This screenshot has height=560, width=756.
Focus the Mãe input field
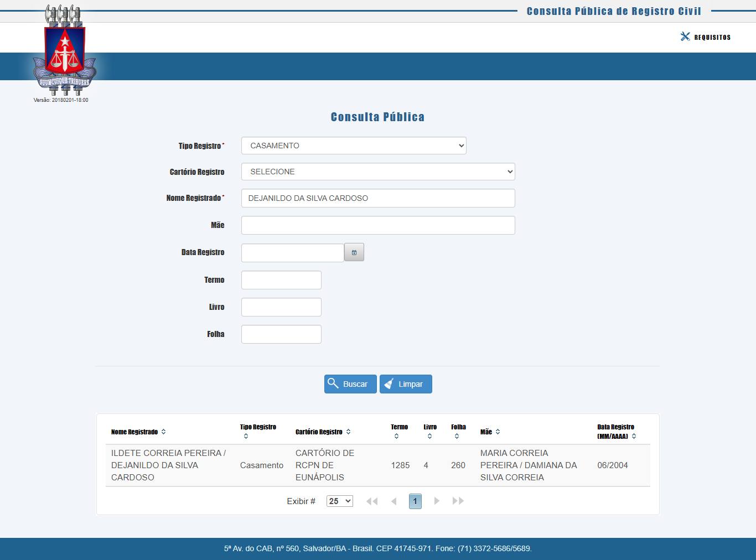point(378,225)
